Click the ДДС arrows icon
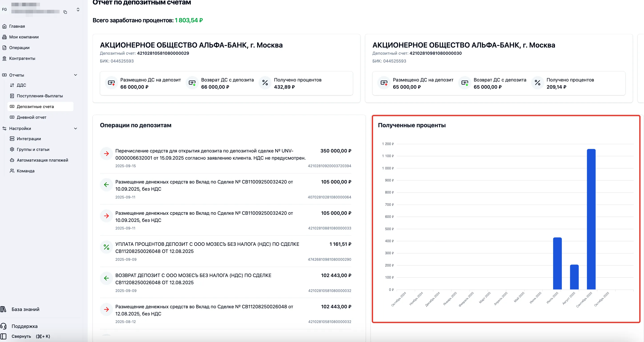 [12, 85]
